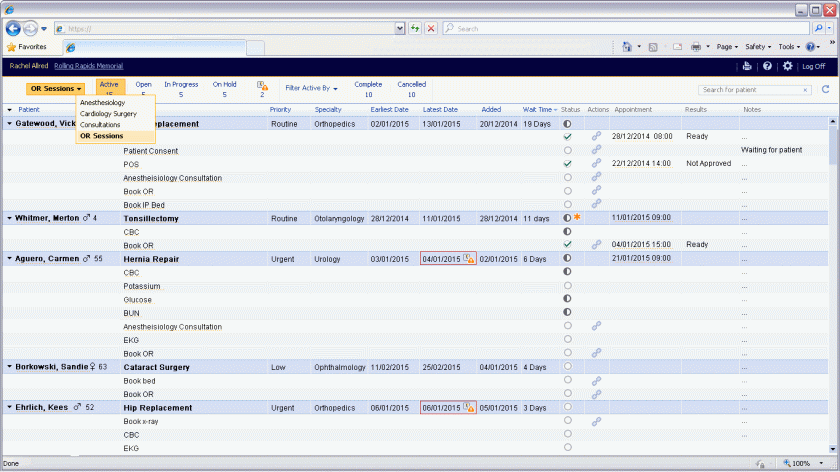Collapse the Aguero, Carmen row
The width and height of the screenshot is (840, 472).
tap(10, 259)
